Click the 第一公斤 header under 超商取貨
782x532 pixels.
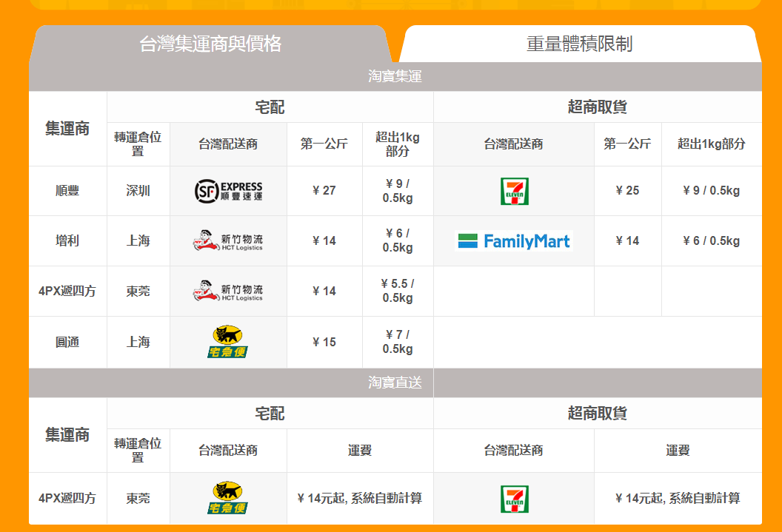tap(627, 144)
